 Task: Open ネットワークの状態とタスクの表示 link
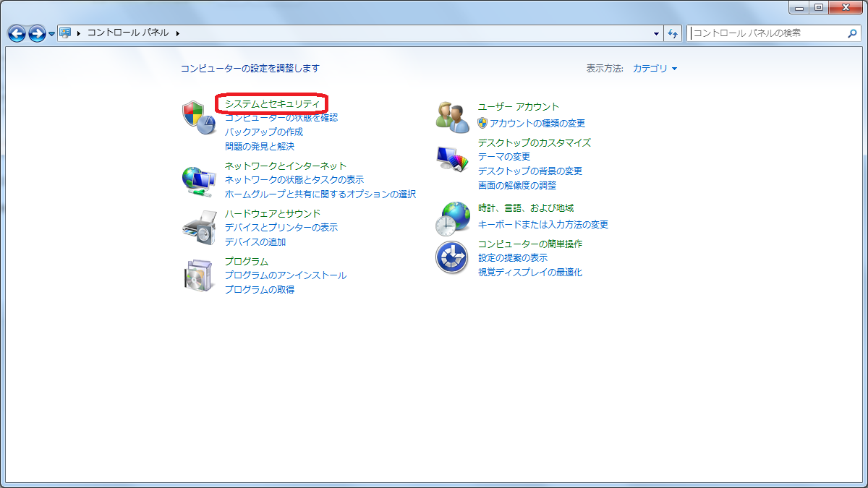(294, 180)
